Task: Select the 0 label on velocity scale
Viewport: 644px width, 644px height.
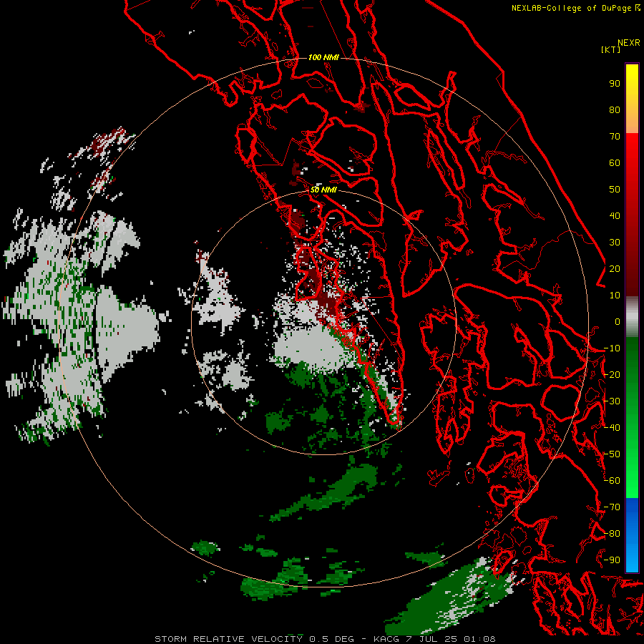Action: click(618, 321)
